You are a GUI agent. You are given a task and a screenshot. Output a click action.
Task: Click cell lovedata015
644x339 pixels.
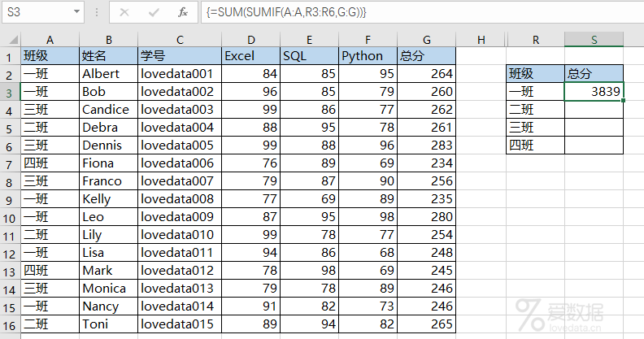click(x=180, y=324)
